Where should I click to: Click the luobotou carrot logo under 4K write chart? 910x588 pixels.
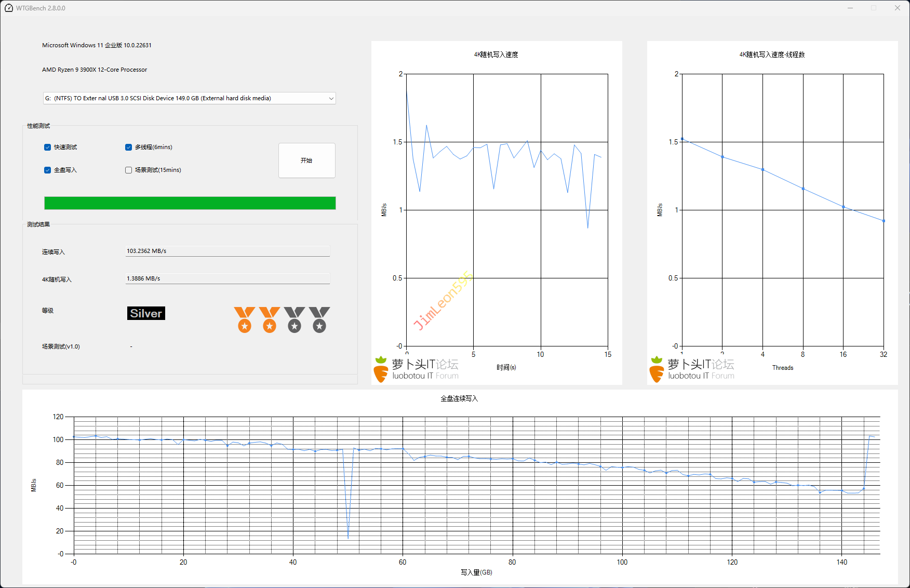[381, 369]
